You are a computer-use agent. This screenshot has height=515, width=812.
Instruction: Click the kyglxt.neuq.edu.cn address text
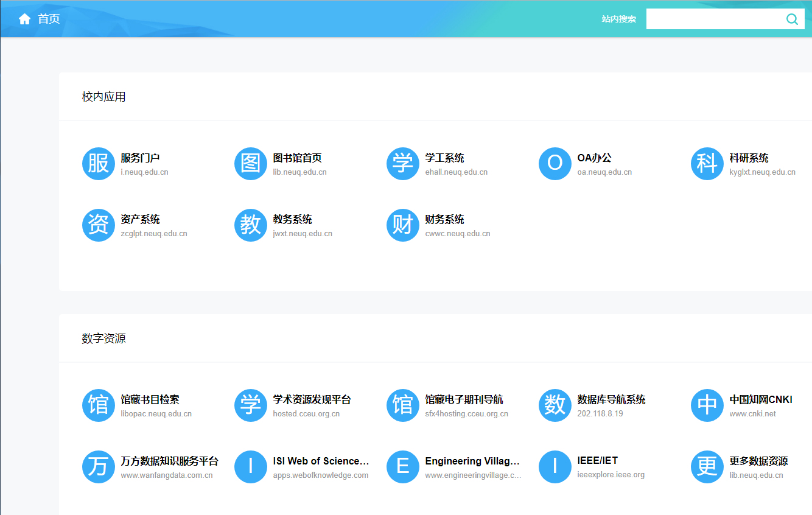pos(762,172)
